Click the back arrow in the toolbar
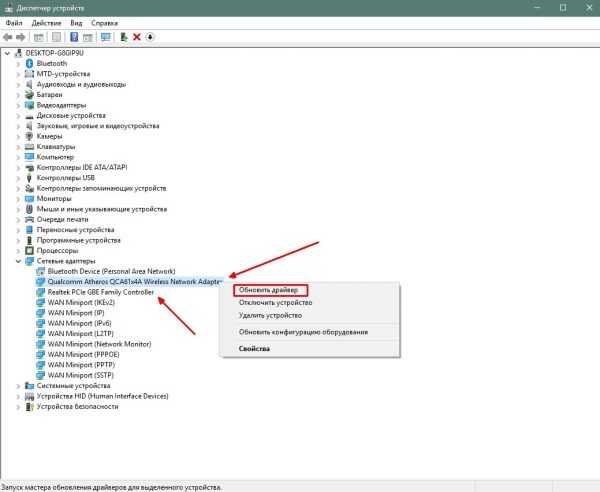Image resolution: width=600 pixels, height=492 pixels. [7, 37]
